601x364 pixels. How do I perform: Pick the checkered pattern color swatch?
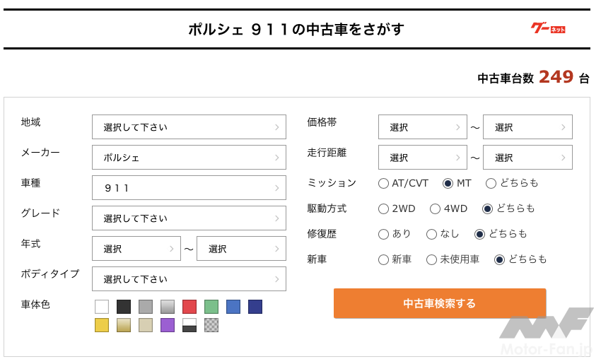(x=211, y=325)
